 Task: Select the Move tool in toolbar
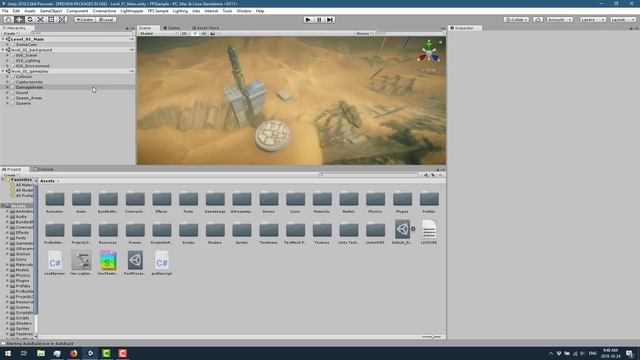point(19,20)
